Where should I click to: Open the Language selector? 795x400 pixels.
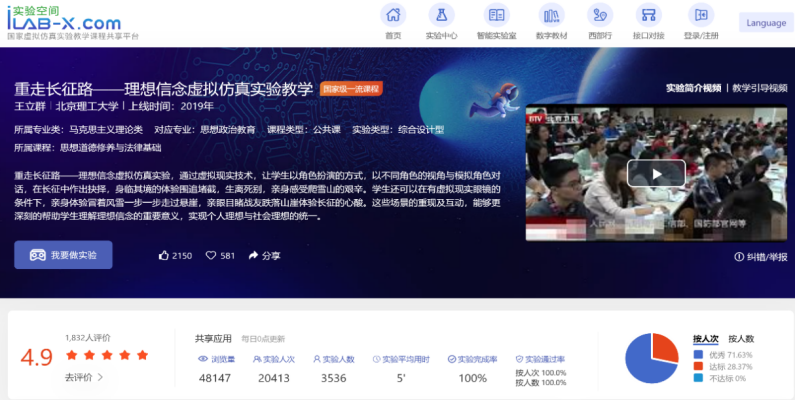coord(766,23)
